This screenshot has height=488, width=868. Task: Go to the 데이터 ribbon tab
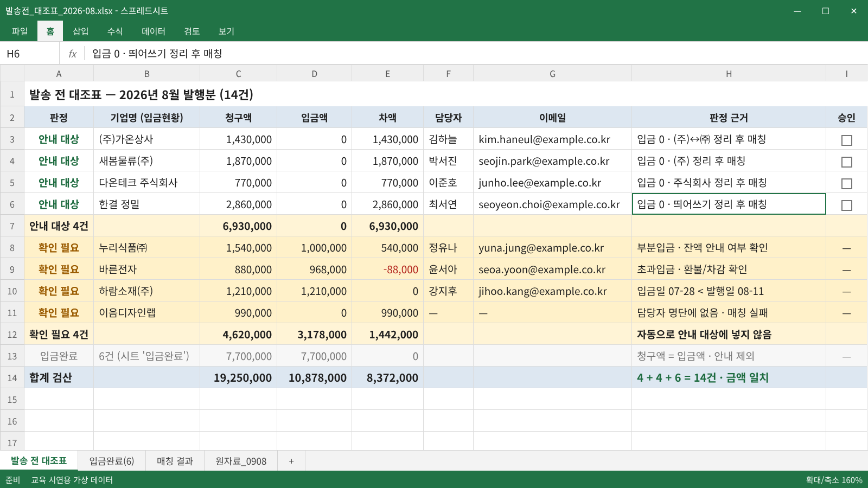(x=153, y=31)
